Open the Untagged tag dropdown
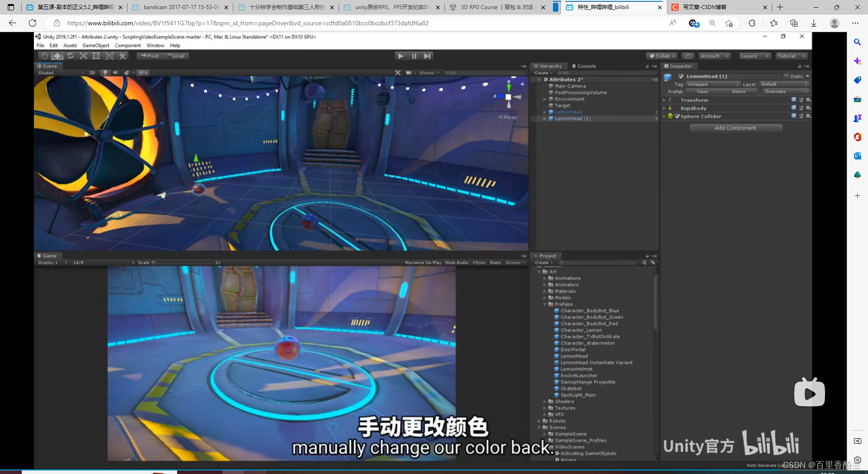Viewport: 868px width, 474px height. click(x=713, y=84)
